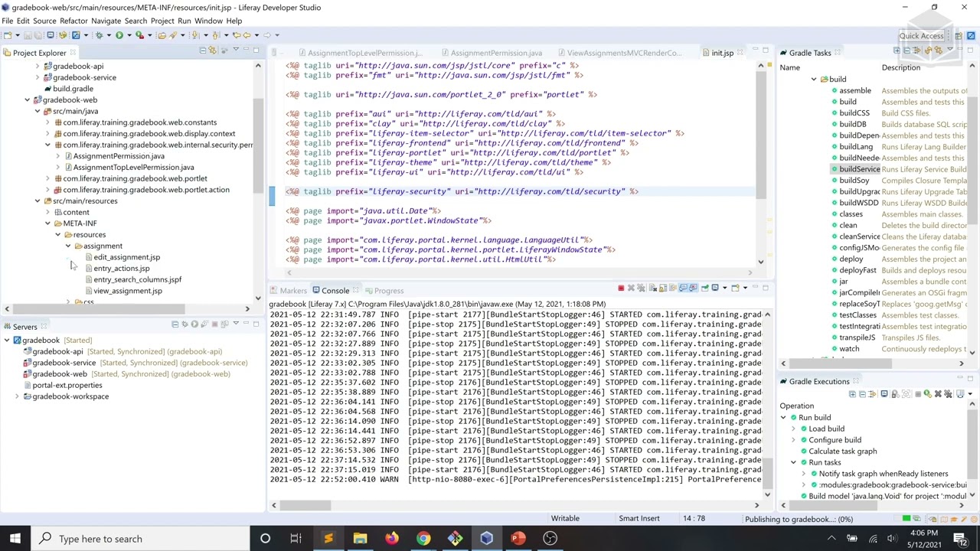Select the buildService Gradle task

click(859, 169)
